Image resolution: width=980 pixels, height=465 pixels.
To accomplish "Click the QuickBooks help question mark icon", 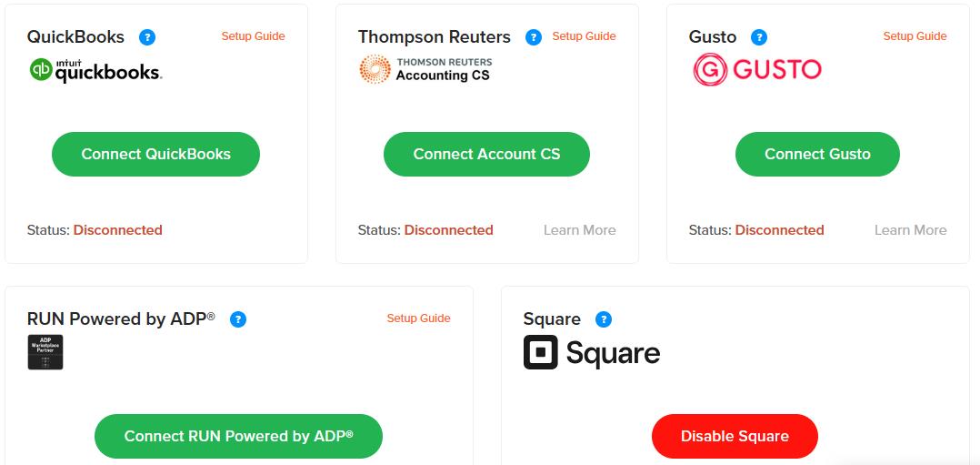I will pos(147,37).
